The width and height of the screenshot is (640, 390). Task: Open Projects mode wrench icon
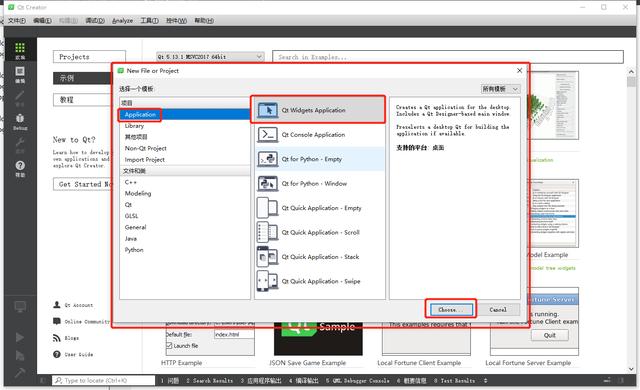pos(20,142)
